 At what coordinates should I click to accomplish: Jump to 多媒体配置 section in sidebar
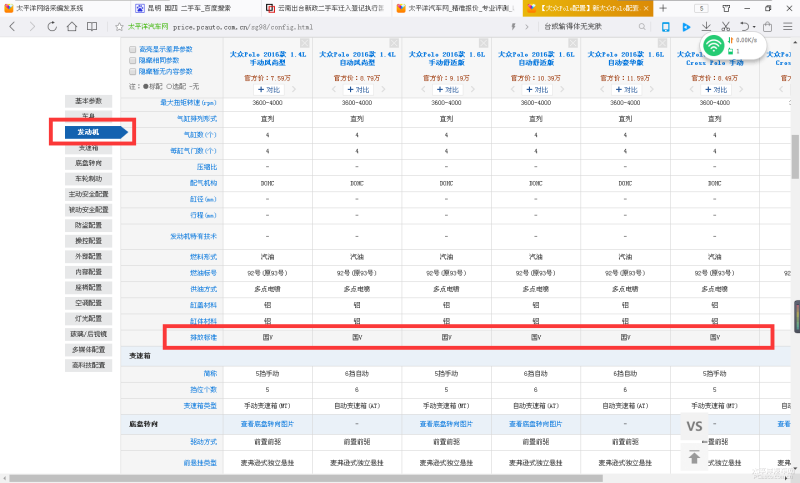click(x=88, y=349)
